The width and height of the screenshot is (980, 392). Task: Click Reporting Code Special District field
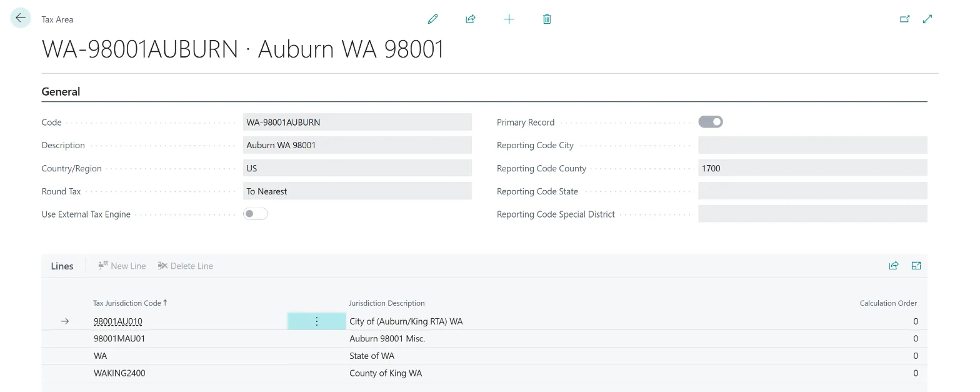coord(812,214)
